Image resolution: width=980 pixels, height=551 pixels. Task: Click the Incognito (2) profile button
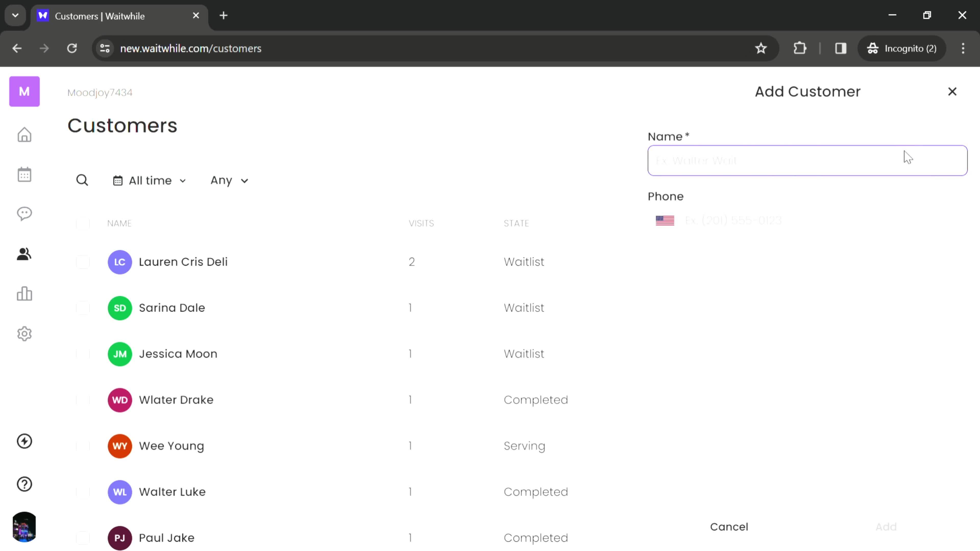click(x=902, y=48)
